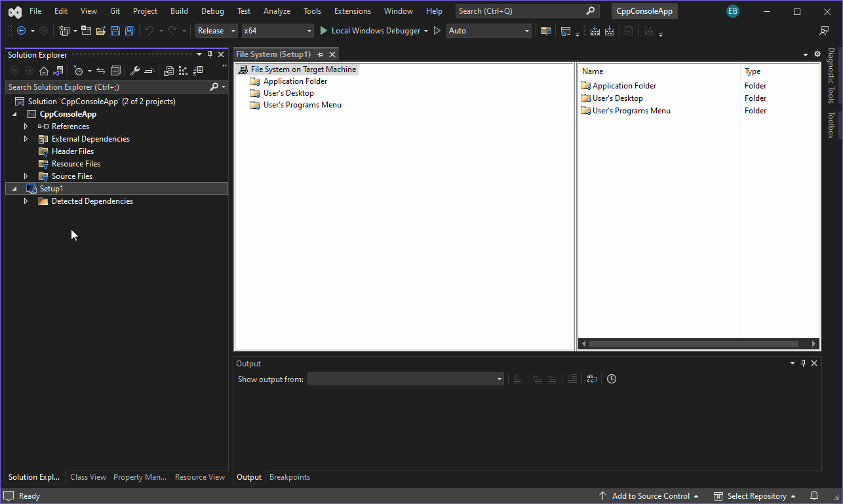
Task: Select User's Programs Menu in left tree
Action: [x=302, y=105]
